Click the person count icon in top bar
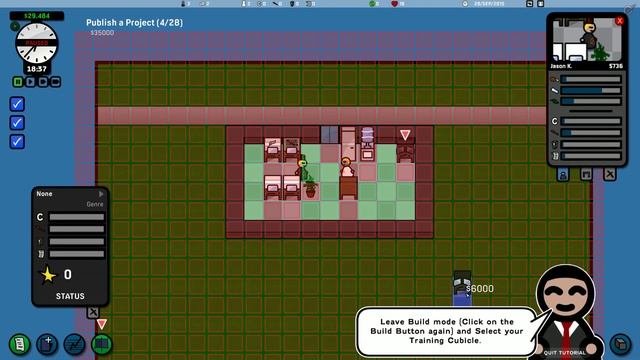Viewport: 640px width, 360px height. click(x=183, y=4)
